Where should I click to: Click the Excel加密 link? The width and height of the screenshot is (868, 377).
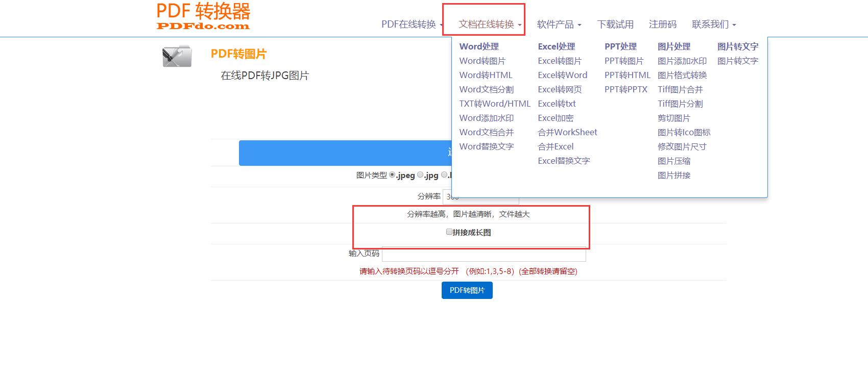tap(556, 118)
